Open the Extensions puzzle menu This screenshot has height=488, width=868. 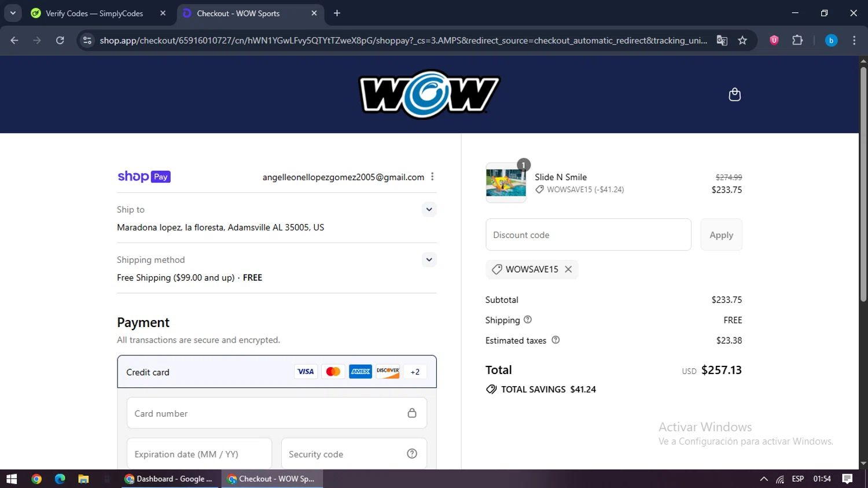click(x=797, y=40)
